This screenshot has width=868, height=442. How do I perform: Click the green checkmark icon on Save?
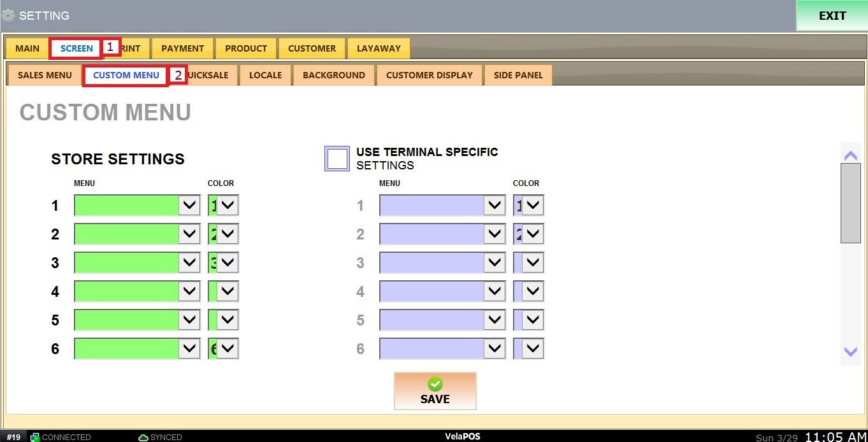(435, 384)
